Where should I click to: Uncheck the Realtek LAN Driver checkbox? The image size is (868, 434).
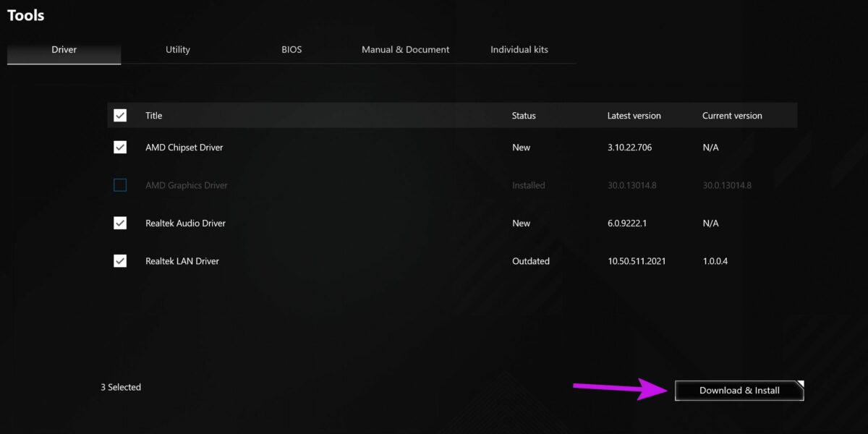click(120, 261)
